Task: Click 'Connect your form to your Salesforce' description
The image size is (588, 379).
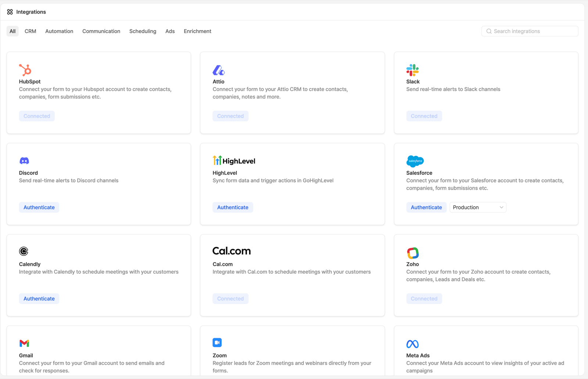Action: (485, 184)
